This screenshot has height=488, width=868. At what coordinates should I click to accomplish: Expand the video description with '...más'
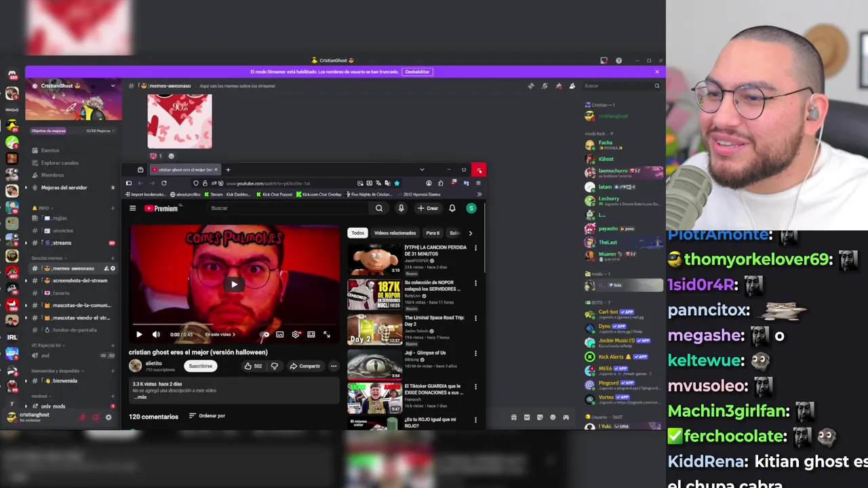pyautogui.click(x=141, y=396)
